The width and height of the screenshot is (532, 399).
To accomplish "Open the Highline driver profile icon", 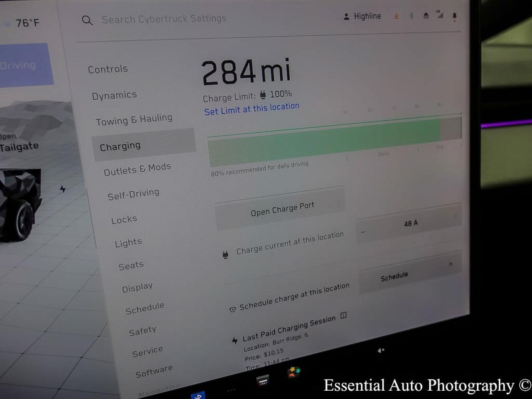I will [346, 17].
